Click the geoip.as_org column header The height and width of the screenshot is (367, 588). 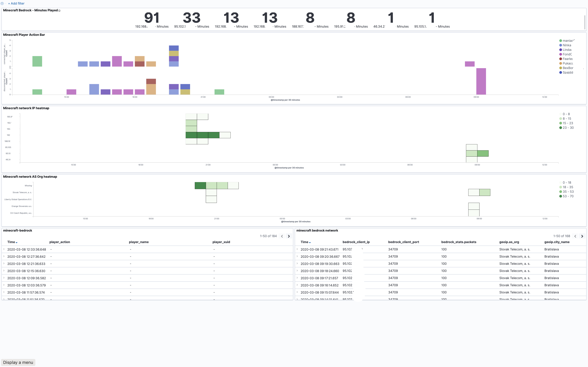pyautogui.click(x=509, y=242)
